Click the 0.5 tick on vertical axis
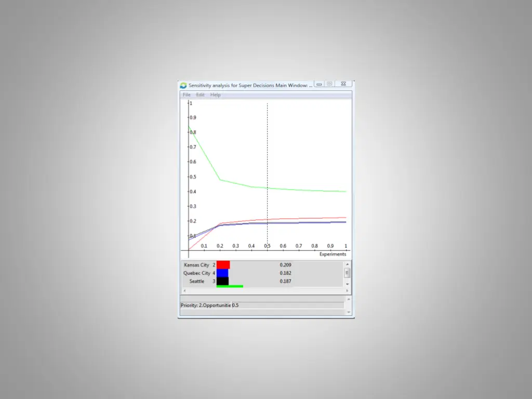 (x=193, y=177)
